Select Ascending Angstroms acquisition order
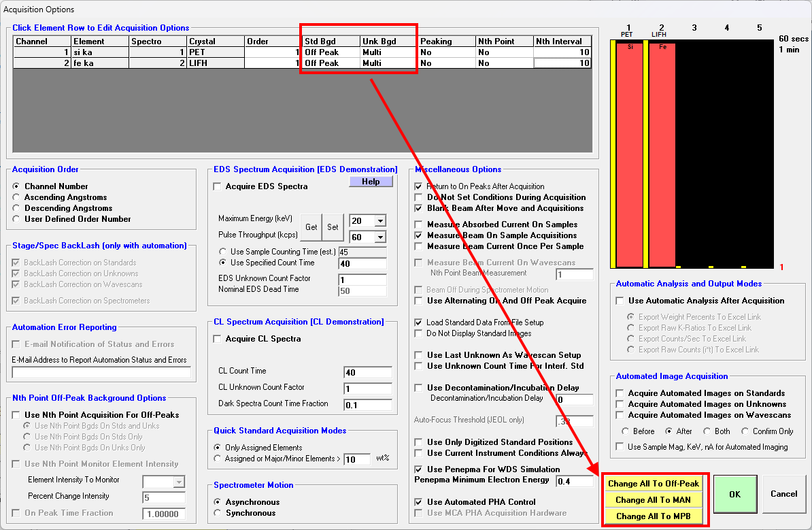The image size is (812, 530). (x=18, y=197)
